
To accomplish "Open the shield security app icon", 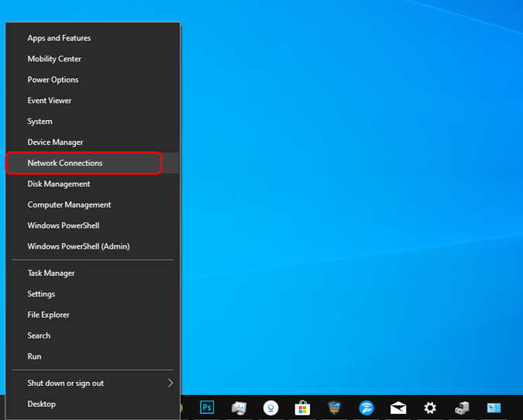I will (x=334, y=408).
